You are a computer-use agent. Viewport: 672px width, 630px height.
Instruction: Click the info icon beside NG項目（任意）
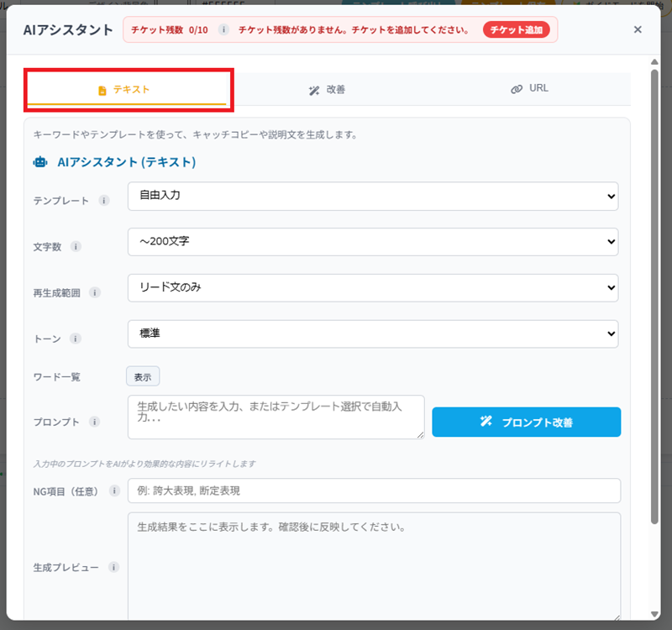[113, 491]
